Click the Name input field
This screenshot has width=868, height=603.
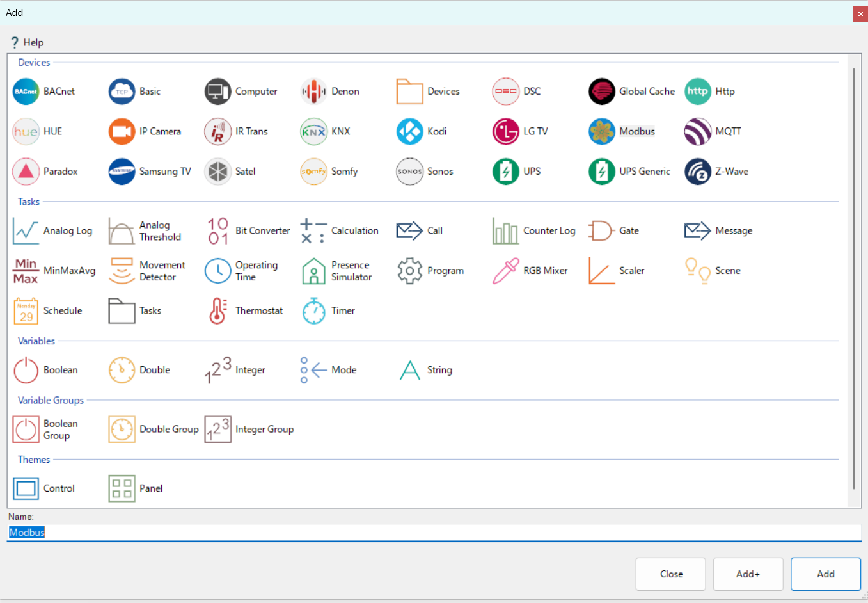tap(434, 533)
